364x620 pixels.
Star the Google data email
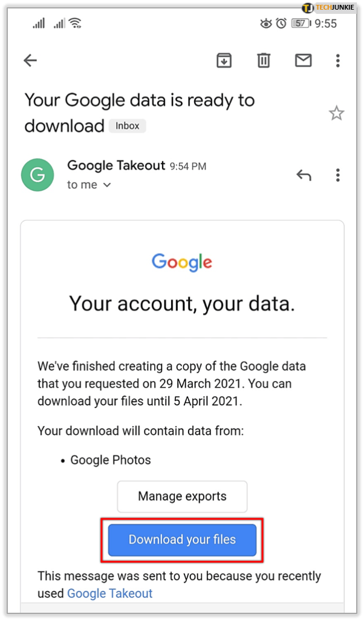pyautogui.click(x=336, y=113)
